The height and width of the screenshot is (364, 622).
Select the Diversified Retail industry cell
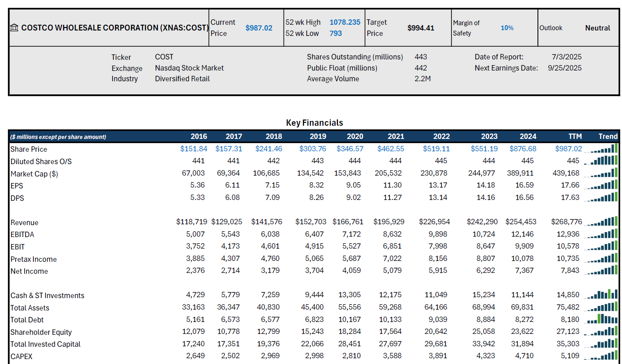pyautogui.click(x=182, y=79)
